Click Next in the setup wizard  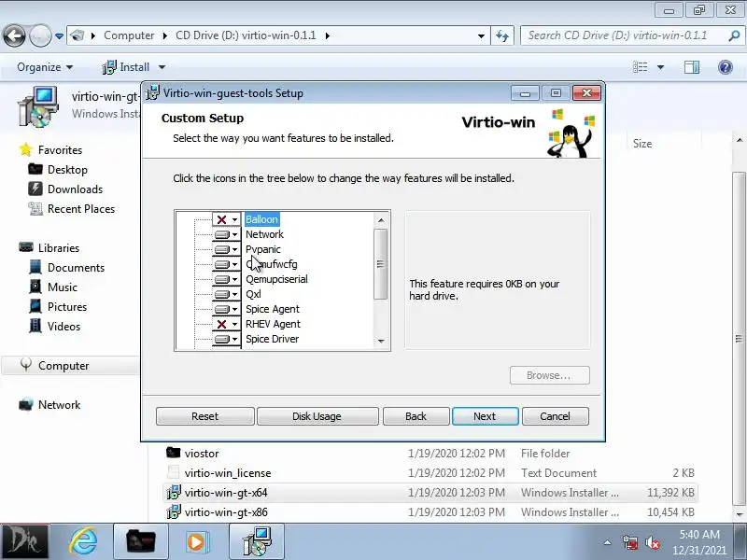pyautogui.click(x=485, y=416)
